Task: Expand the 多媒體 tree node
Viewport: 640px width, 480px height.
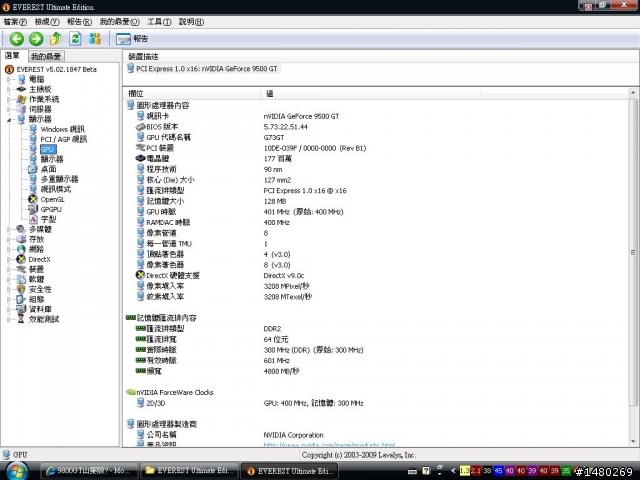Action: point(9,229)
